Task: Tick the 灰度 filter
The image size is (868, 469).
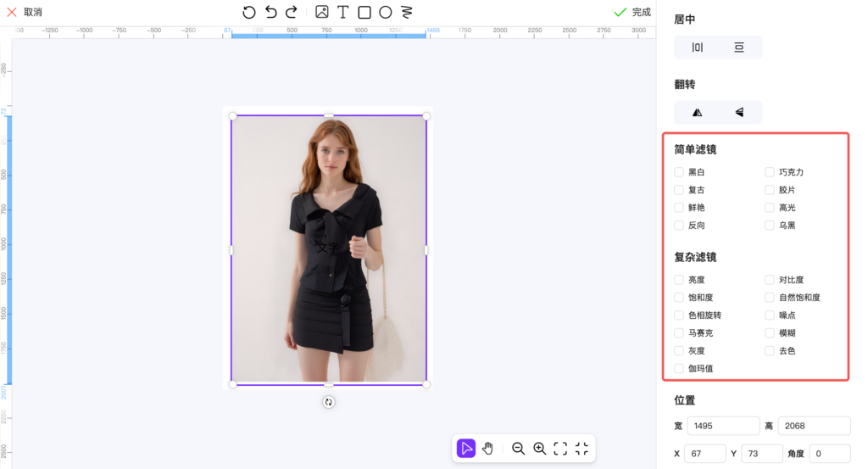Action: click(x=679, y=350)
